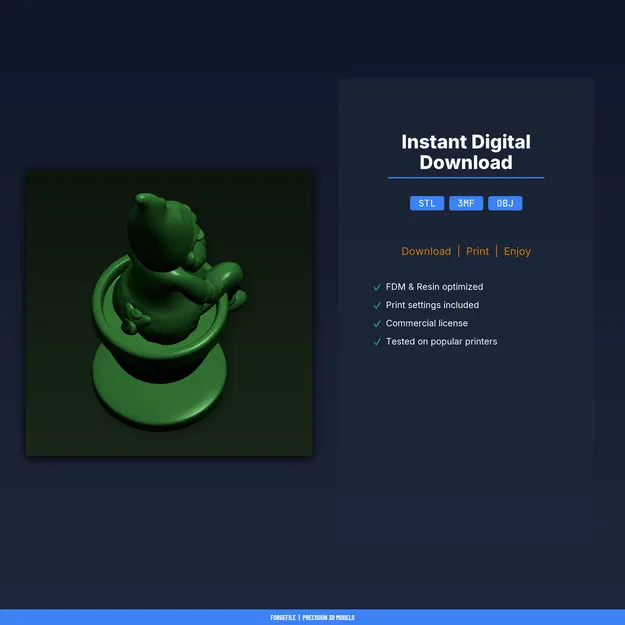Click 'FDM & Resin optimized' text

tap(434, 287)
